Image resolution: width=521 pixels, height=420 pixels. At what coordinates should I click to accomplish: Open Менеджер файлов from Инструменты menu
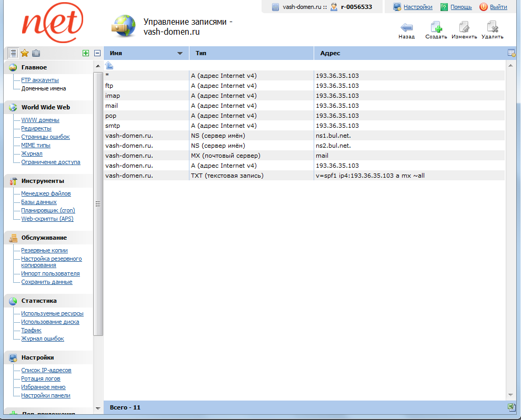46,193
